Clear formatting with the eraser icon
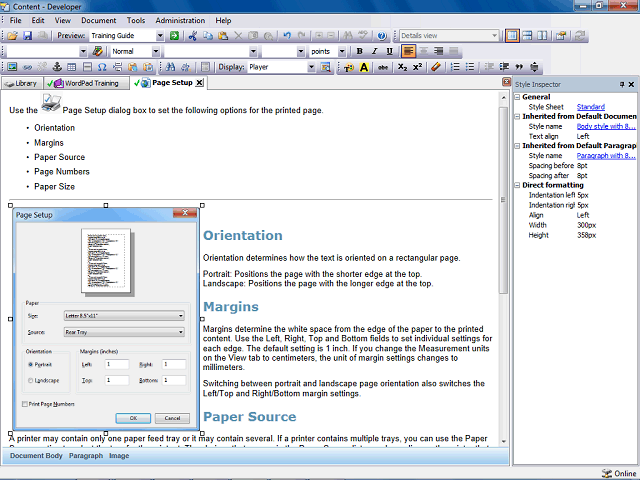 click(436, 67)
